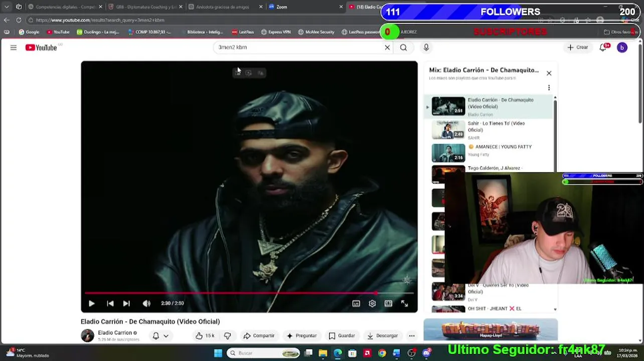Toggle subtitles on the player
The width and height of the screenshot is (644, 361).
tap(356, 303)
